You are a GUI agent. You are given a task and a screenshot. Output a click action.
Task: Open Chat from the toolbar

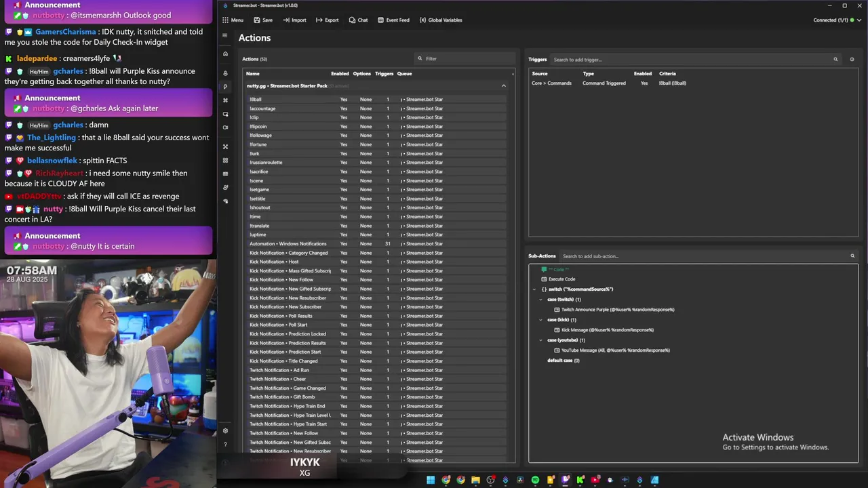358,20
